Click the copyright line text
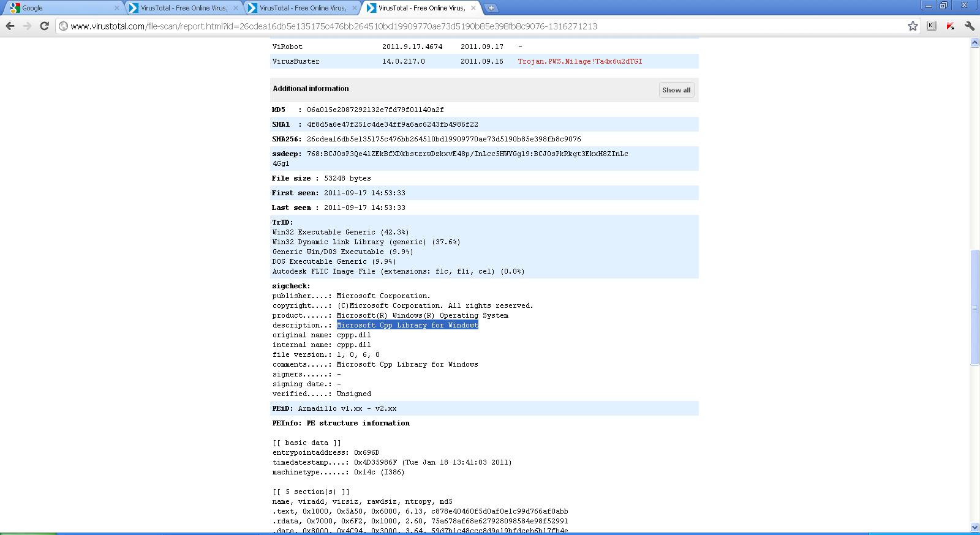The height and width of the screenshot is (535, 980). pos(403,305)
